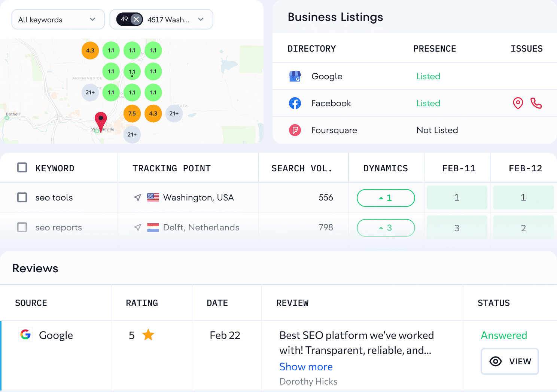The image size is (557, 392).
Task: Toggle the select-all KEYWORD checkbox
Action: click(x=22, y=168)
